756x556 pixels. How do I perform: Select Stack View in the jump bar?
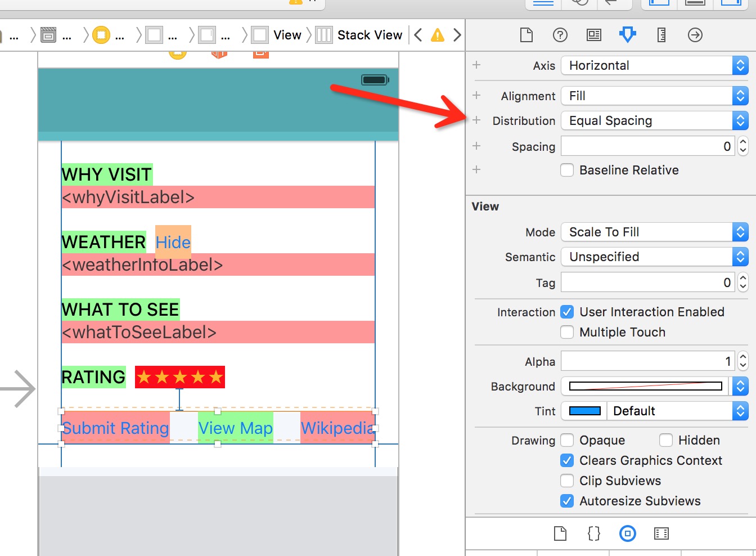tap(369, 35)
